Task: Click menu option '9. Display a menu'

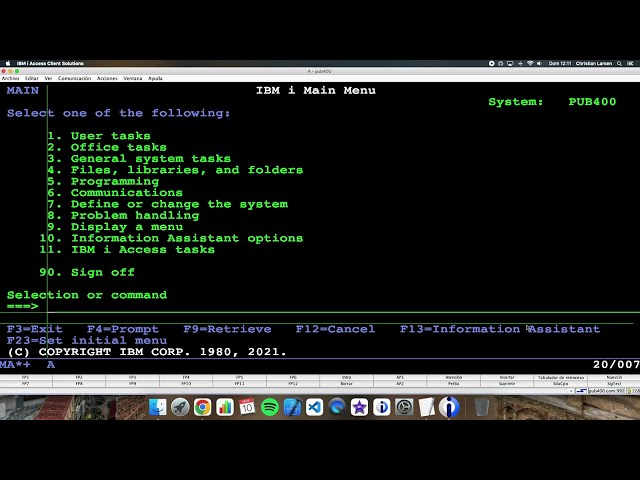Action: [115, 227]
